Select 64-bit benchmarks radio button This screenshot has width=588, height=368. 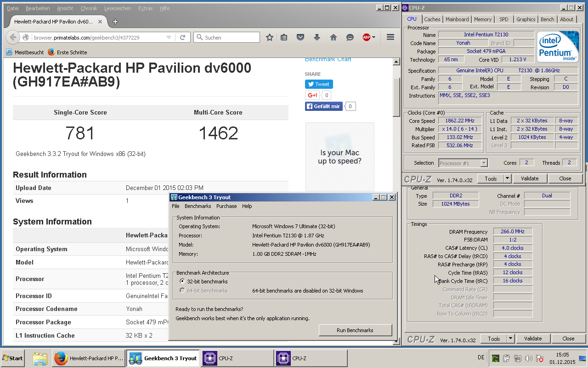click(x=183, y=290)
